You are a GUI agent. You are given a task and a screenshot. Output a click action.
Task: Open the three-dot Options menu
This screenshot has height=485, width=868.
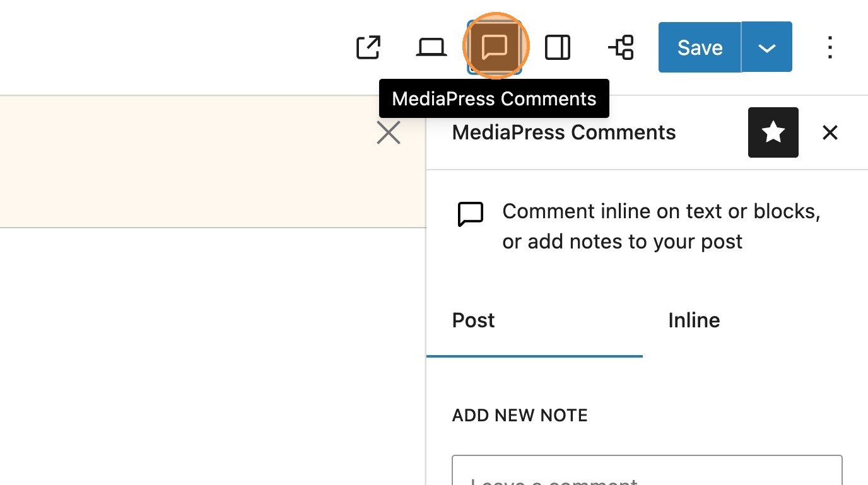830,48
